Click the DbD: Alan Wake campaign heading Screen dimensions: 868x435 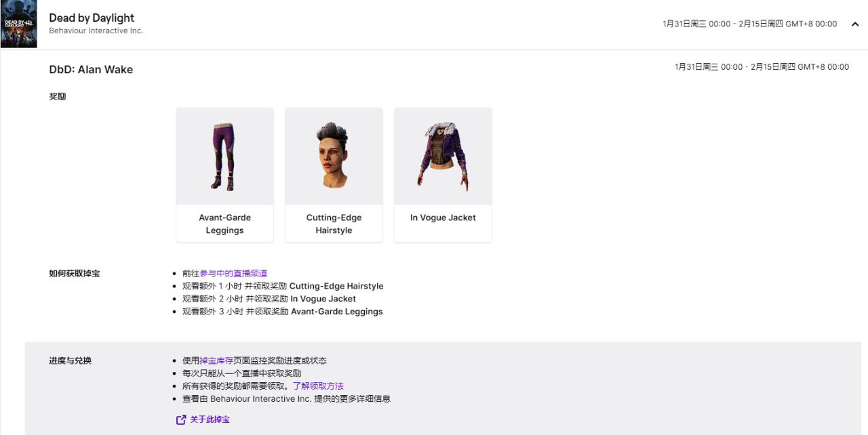(91, 69)
